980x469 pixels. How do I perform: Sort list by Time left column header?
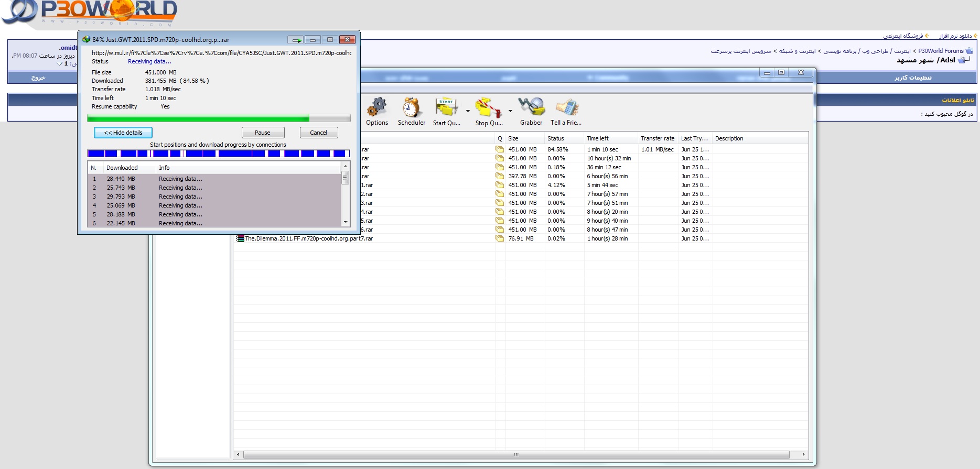(x=611, y=138)
